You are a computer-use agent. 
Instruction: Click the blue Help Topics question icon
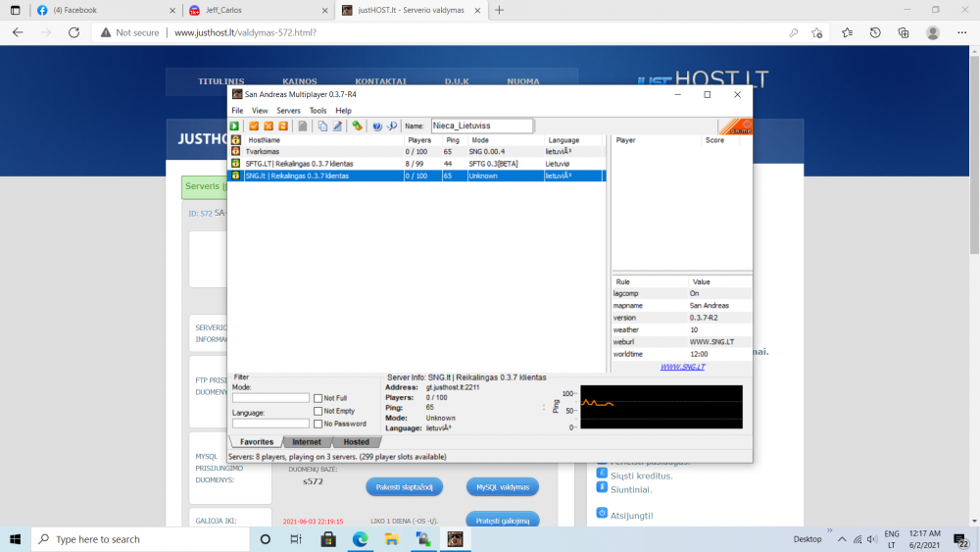coord(377,125)
